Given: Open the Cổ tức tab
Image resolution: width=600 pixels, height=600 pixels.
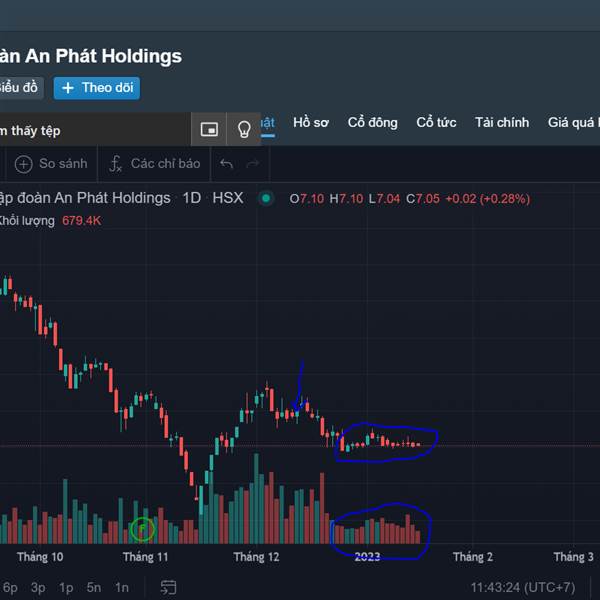Looking at the screenshot, I should click(x=436, y=122).
